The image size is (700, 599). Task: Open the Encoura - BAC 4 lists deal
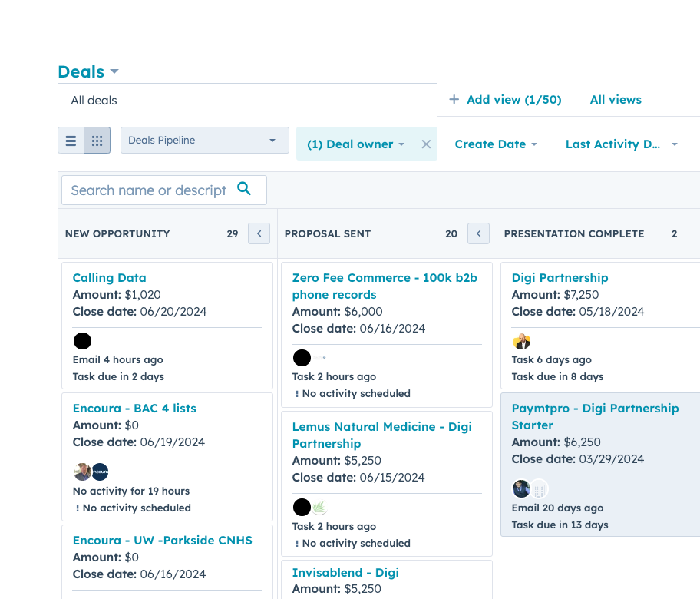pyautogui.click(x=134, y=409)
